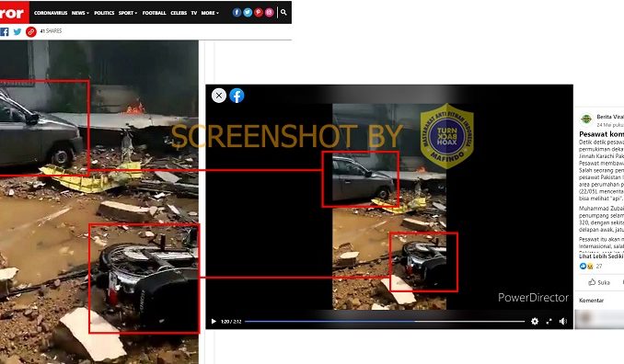Mute the video volume
The width and height of the screenshot is (624, 364).
pos(562,321)
